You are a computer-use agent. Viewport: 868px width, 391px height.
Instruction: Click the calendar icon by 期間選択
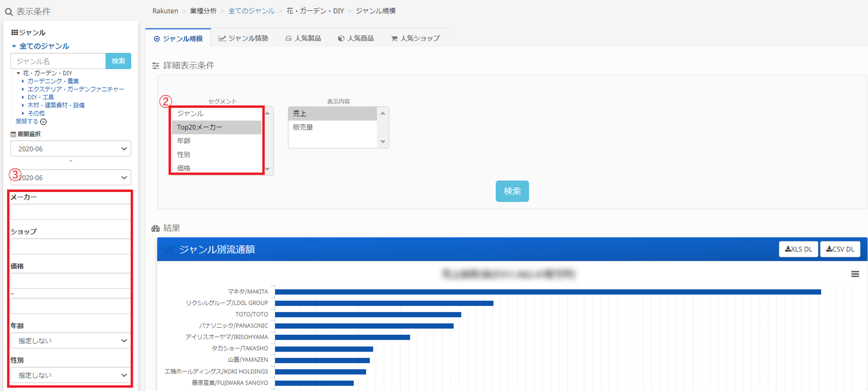tap(13, 134)
